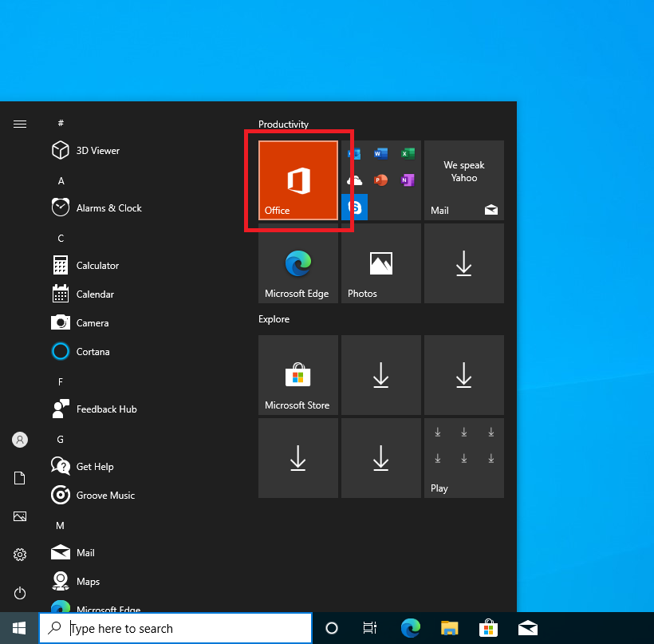The width and height of the screenshot is (654, 644).
Task: Open File Explorer on the taskbar
Action: tap(449, 628)
